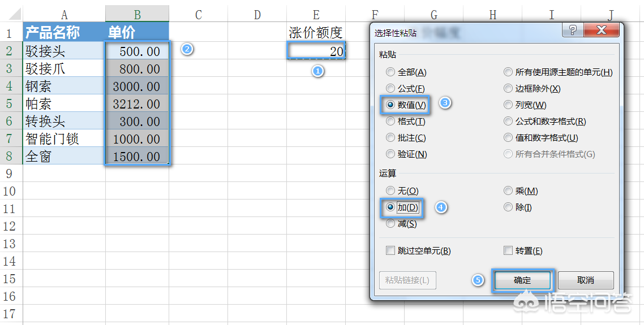Choose the 数值(V) paste option

390,105
